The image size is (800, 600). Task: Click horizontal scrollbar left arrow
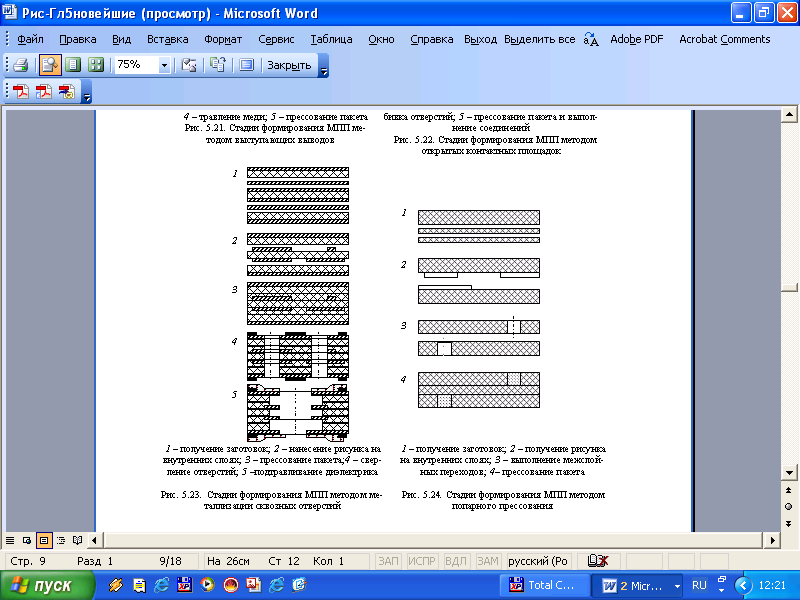(94, 540)
